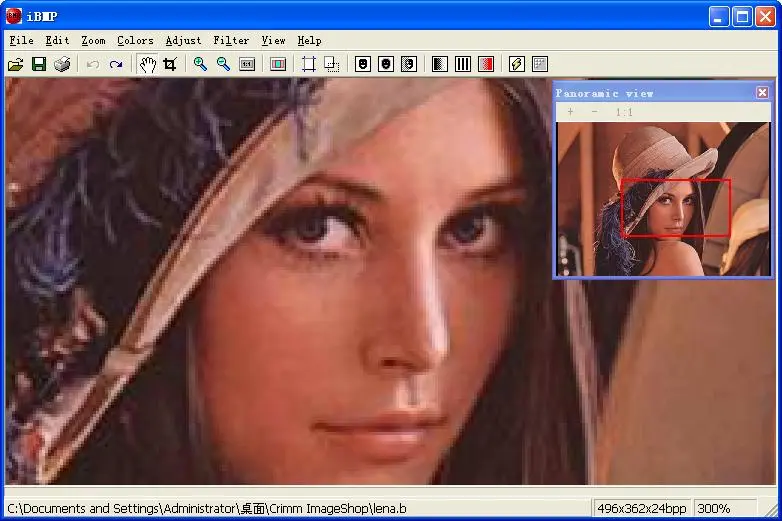This screenshot has width=782, height=521.
Task: Click the lightning bolt icon
Action: coord(517,64)
